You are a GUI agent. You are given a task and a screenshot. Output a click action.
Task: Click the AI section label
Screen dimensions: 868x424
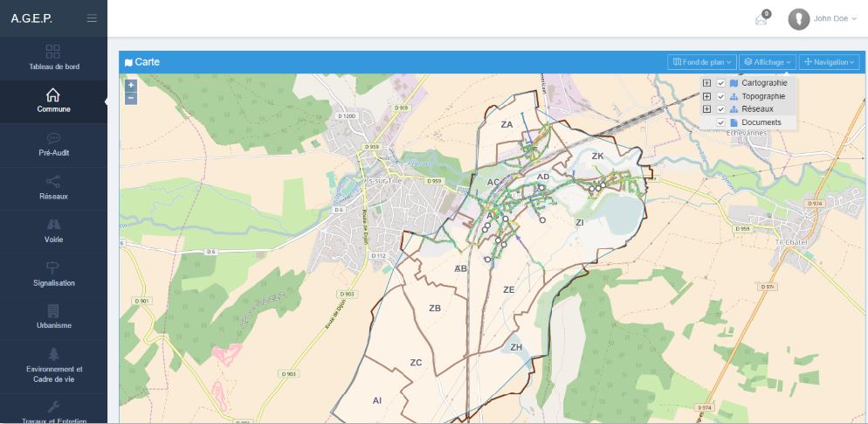coord(377,400)
